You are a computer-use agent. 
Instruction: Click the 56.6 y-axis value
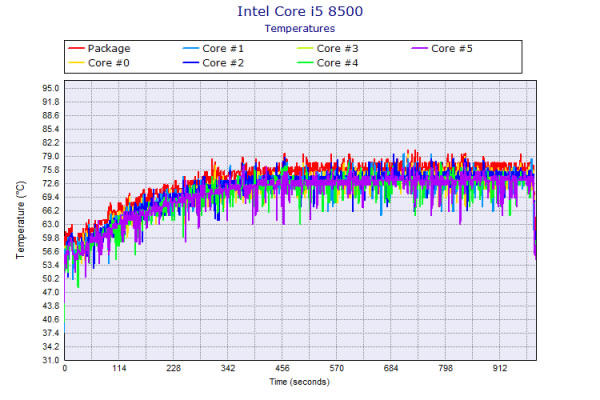pos(51,251)
